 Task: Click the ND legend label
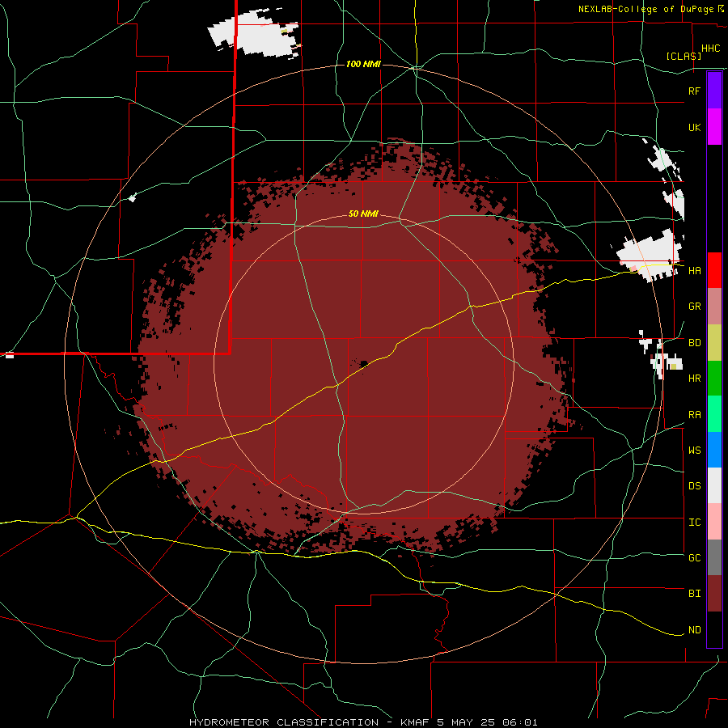(694, 630)
